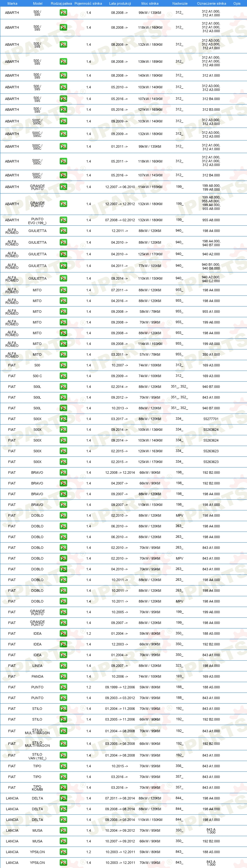Viewport: 247px width, 868px height.
Task: Click fuel icon in Tipo Kombi row
Action: tap(63, 788)
